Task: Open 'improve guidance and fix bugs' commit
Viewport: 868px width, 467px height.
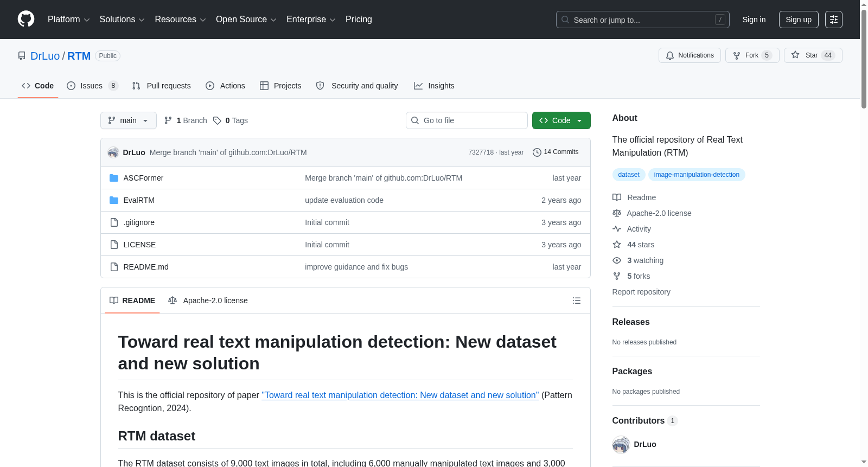Action: point(356,267)
